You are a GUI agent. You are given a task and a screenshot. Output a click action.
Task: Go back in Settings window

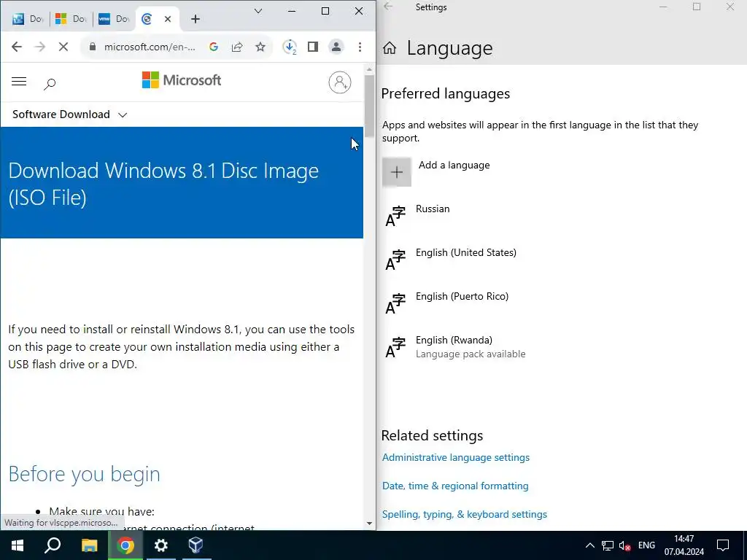point(388,7)
